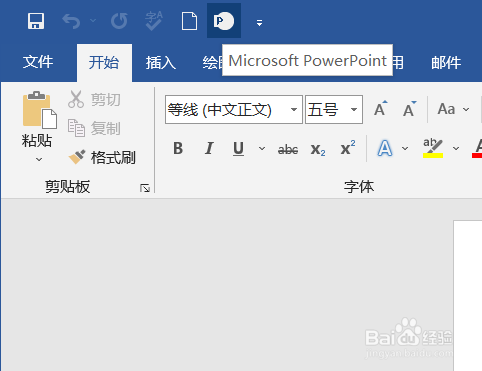The width and height of the screenshot is (482, 371).
Task: Switch to the 插入 tab
Action: point(161,63)
